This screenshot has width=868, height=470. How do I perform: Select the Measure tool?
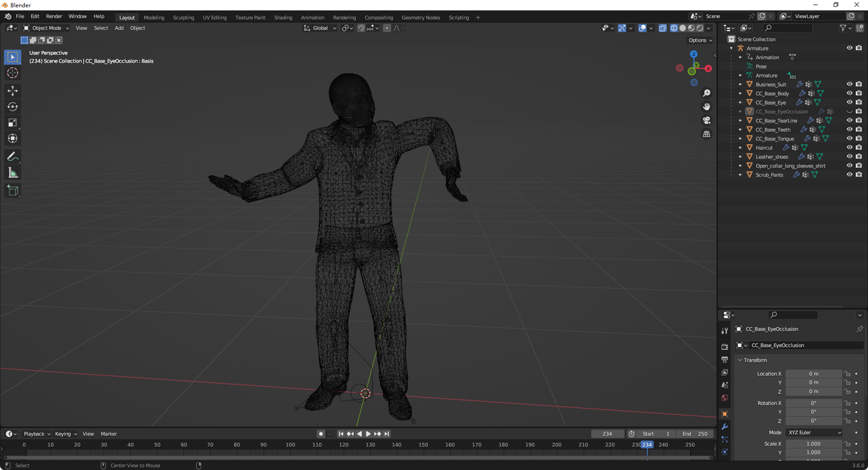[13, 173]
